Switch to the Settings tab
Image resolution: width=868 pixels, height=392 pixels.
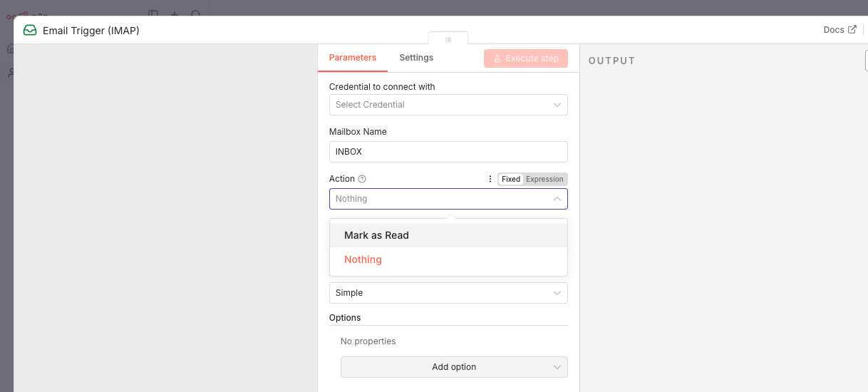(x=416, y=58)
